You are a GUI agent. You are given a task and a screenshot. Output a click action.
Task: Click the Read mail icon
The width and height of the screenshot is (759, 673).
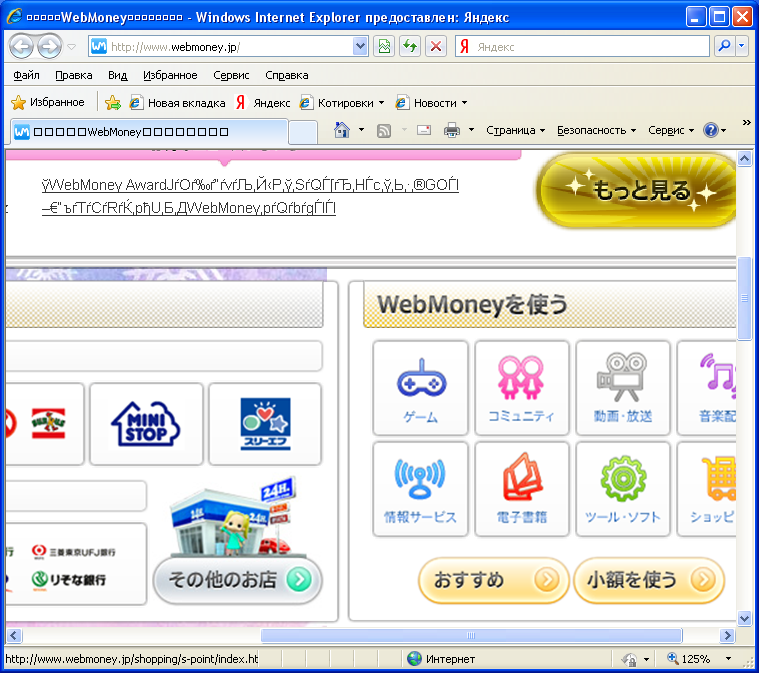pyautogui.click(x=424, y=130)
